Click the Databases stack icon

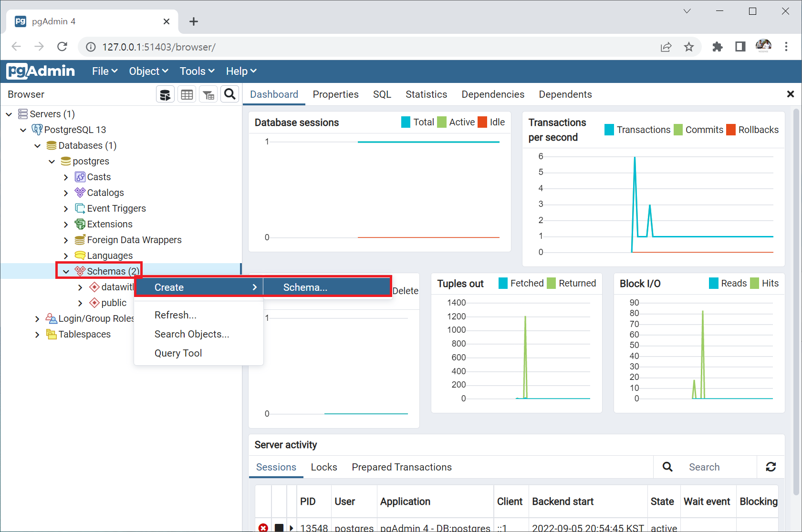tap(52, 145)
